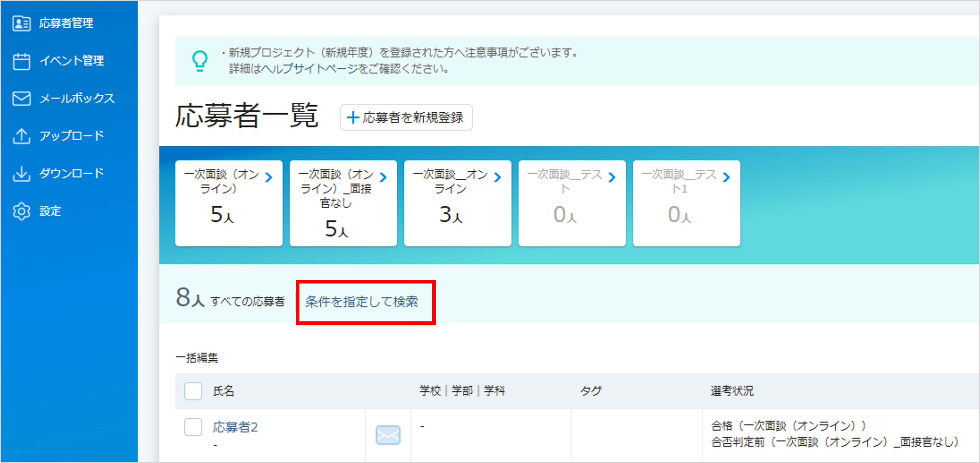
Task: Click the 設定 gear icon
Action: point(21,211)
